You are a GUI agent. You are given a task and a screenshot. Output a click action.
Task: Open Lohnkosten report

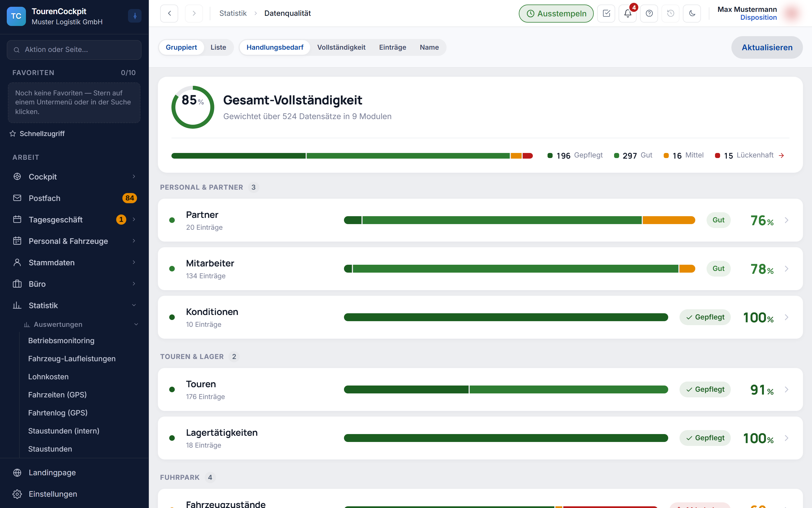(x=48, y=377)
